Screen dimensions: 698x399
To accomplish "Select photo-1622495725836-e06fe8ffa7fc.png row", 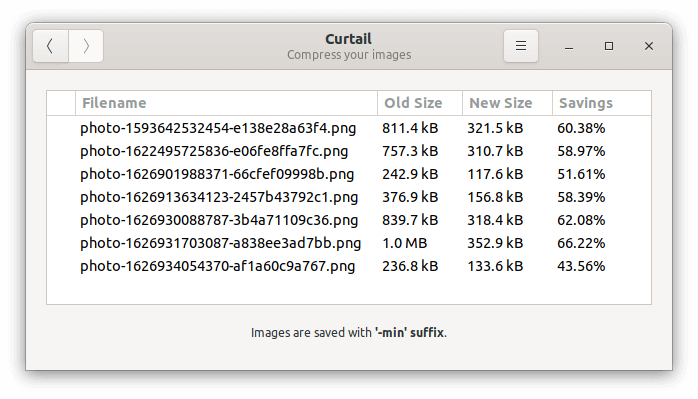I will (x=349, y=151).
